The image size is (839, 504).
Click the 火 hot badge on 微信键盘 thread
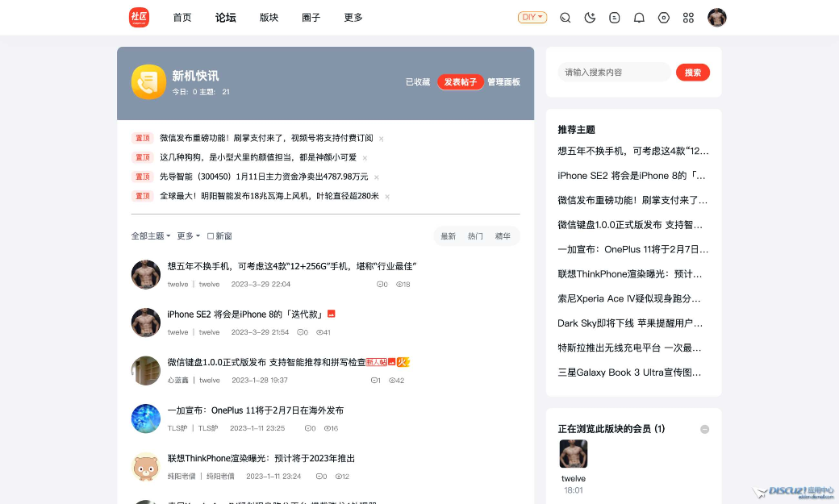[403, 362]
